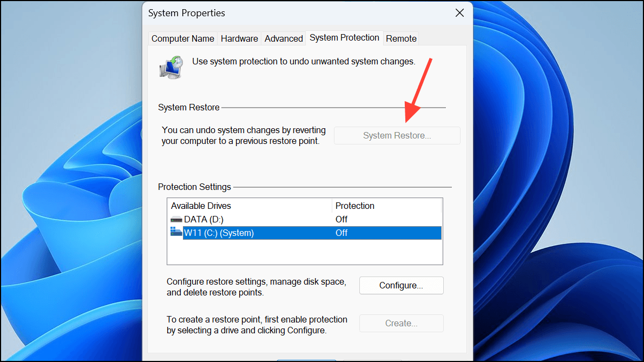Click the System Restore... button
The width and height of the screenshot is (644, 362).
coord(397,136)
